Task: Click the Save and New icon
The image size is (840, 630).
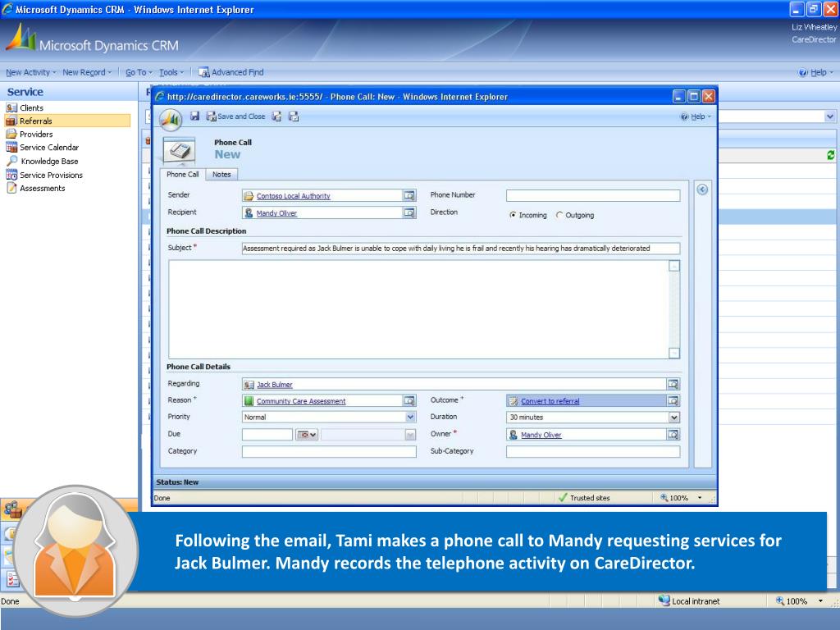Action: coord(276,116)
